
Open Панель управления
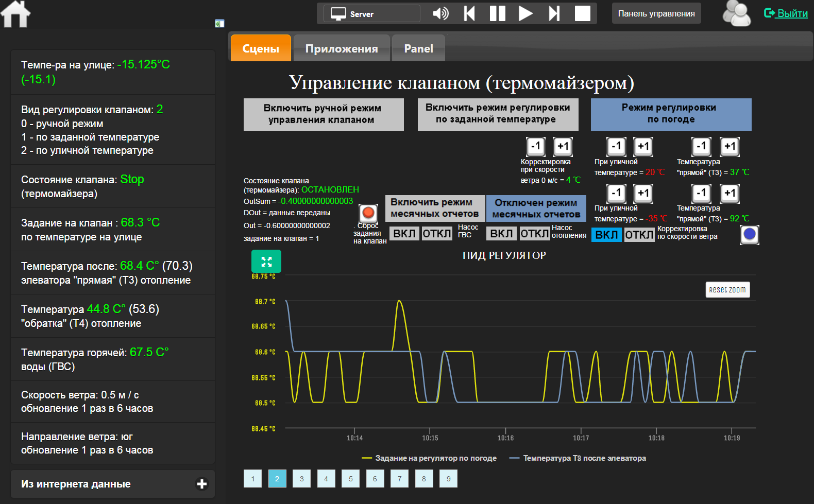[x=656, y=13]
